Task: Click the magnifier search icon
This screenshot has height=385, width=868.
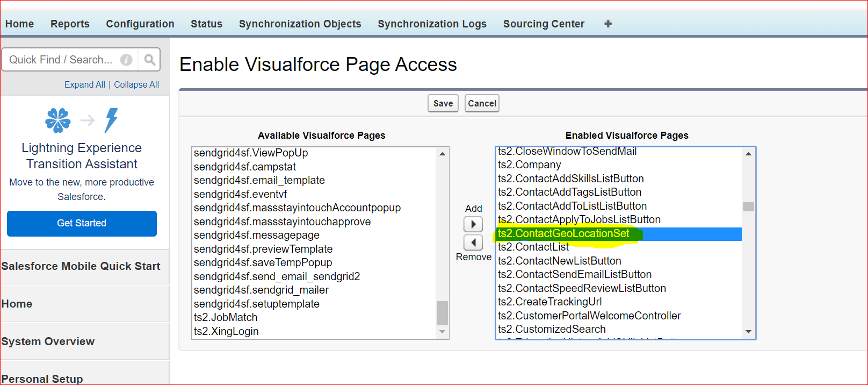Action: pyautogui.click(x=150, y=60)
